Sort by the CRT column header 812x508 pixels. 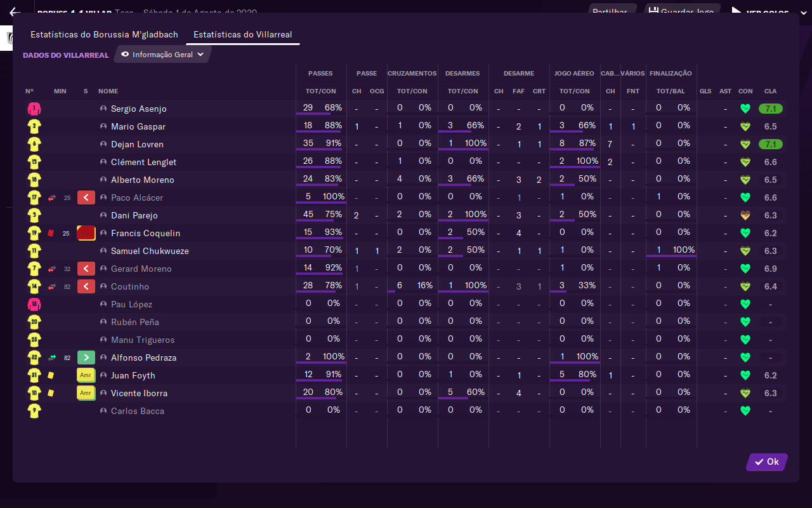pos(539,91)
